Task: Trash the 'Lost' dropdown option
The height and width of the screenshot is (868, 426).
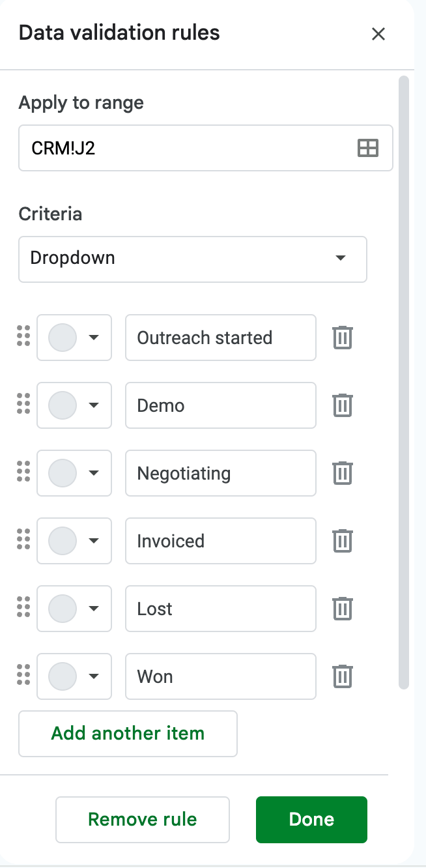Action: [343, 609]
